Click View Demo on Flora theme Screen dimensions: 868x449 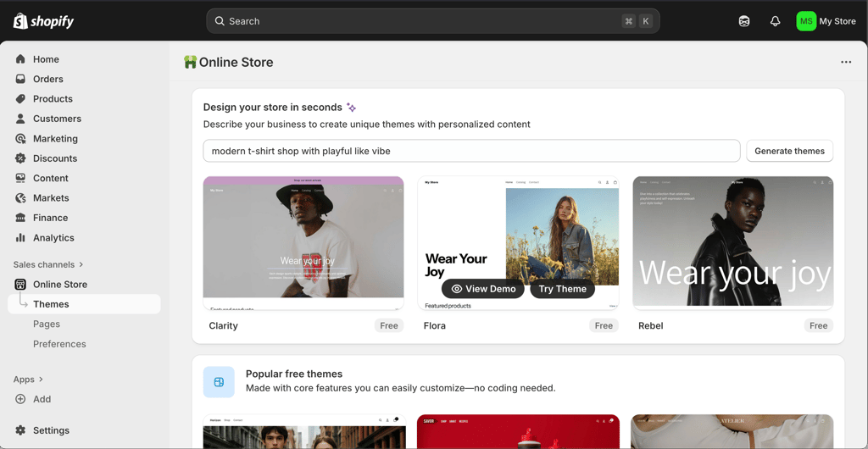[x=482, y=289]
